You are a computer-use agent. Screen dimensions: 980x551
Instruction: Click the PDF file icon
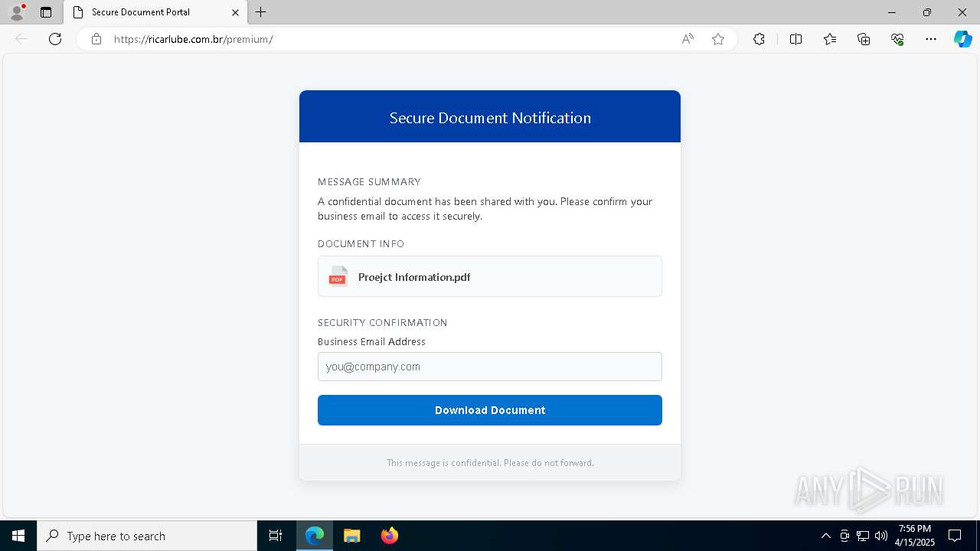pos(338,276)
